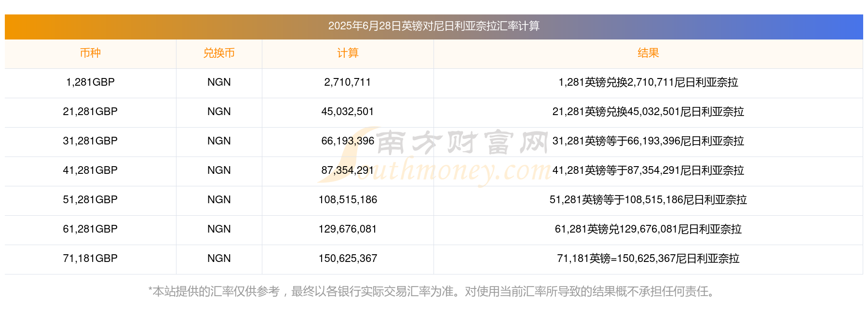Click NGN in the 51,281GBP row
Viewport: 868px width, 313px height.
pyautogui.click(x=219, y=200)
